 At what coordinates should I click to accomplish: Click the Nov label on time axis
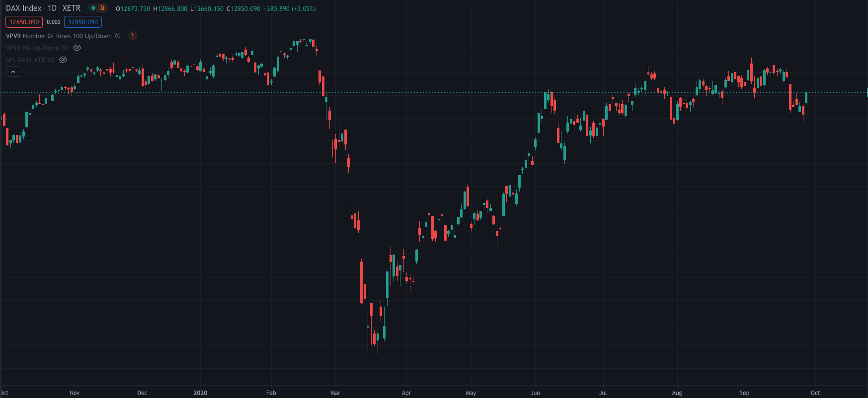point(75,393)
